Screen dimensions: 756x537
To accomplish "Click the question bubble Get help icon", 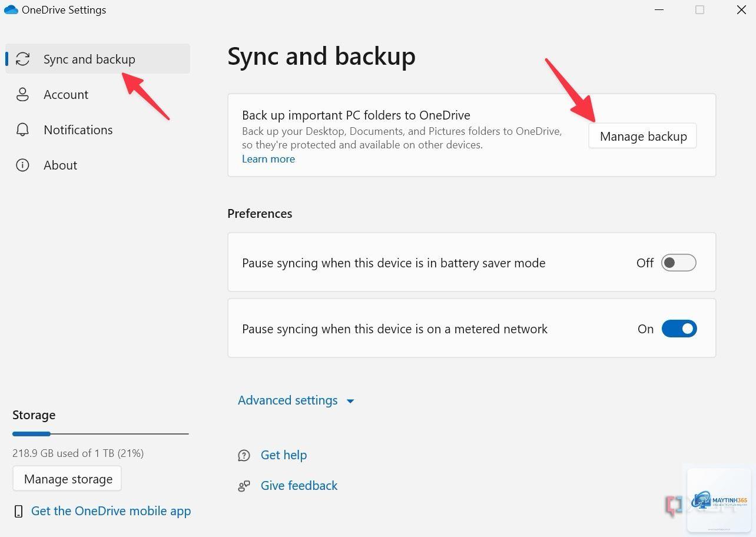I will coord(244,455).
